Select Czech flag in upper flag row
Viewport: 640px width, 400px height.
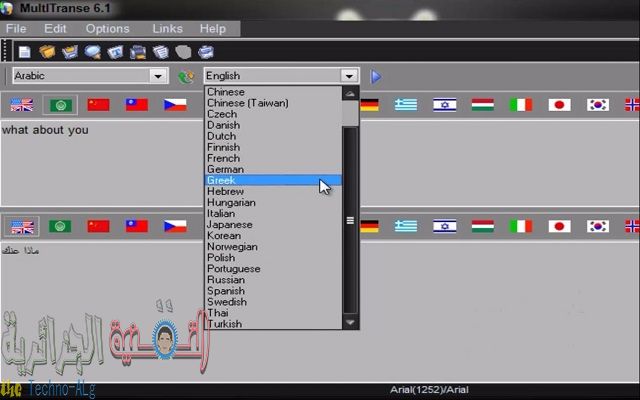[175, 105]
